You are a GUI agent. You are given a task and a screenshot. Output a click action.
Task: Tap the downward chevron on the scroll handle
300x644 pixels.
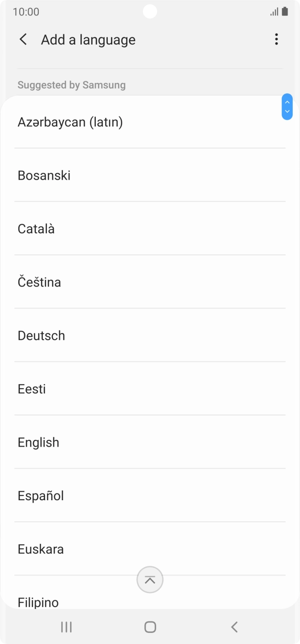coord(287,112)
